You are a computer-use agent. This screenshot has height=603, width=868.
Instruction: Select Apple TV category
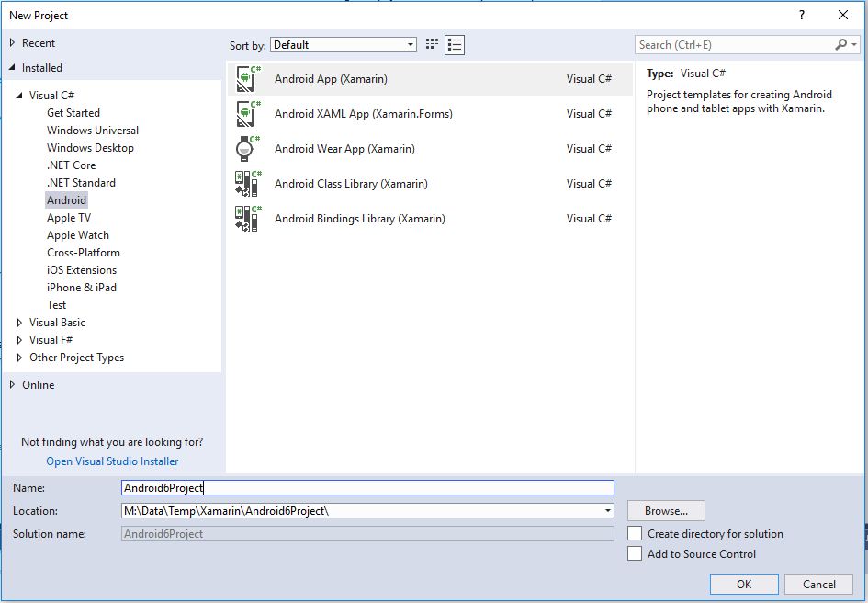click(x=69, y=218)
